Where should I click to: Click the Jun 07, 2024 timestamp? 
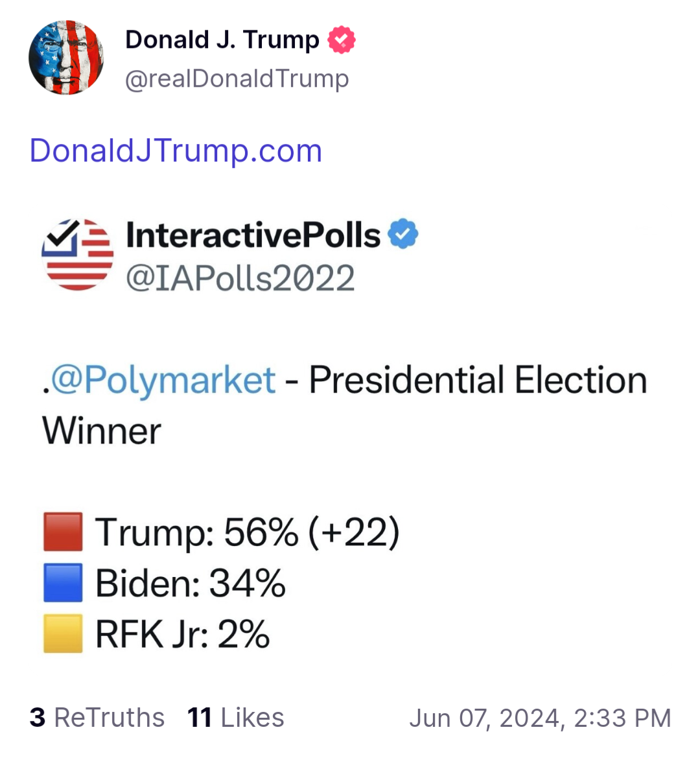(540, 718)
